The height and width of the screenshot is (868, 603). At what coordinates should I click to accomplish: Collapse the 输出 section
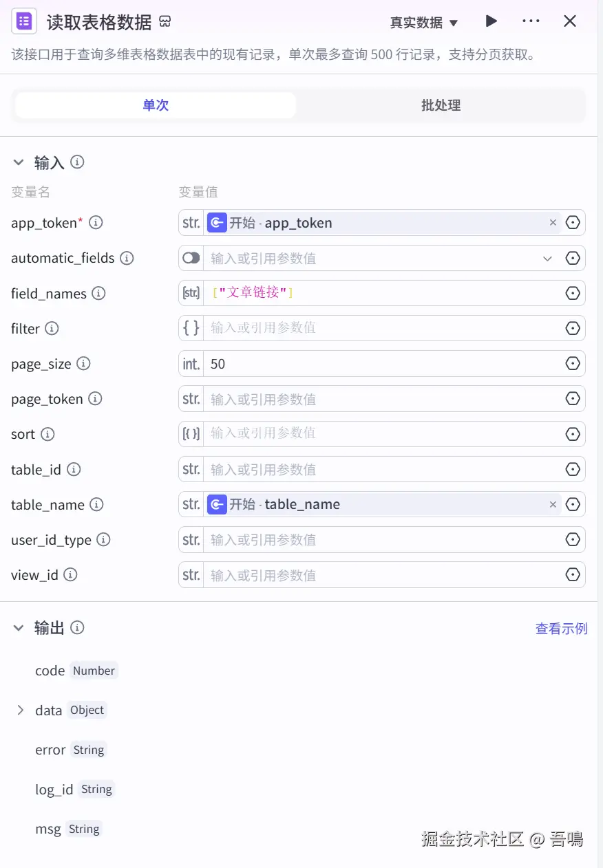click(18, 627)
